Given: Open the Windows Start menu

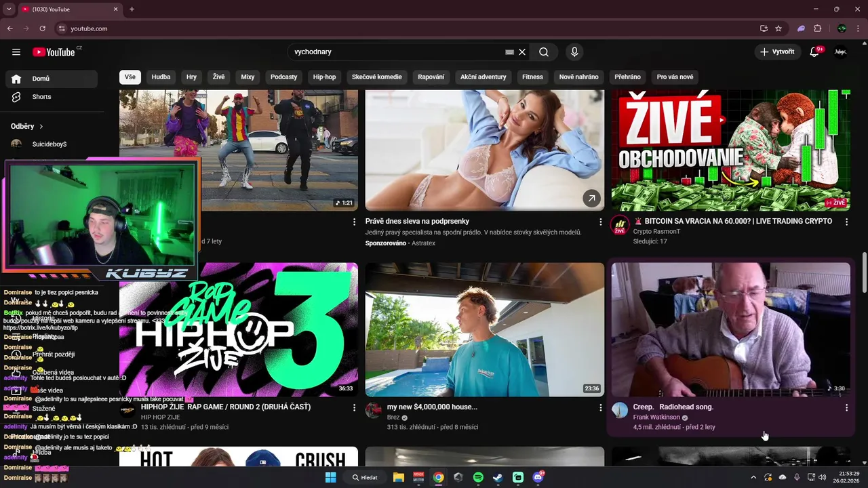Looking at the screenshot, I should [330, 477].
